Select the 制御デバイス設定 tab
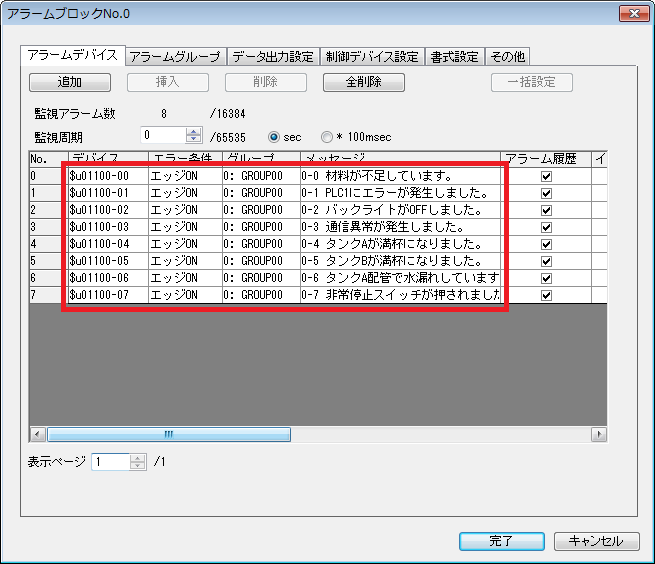This screenshot has width=655, height=564. click(x=372, y=56)
